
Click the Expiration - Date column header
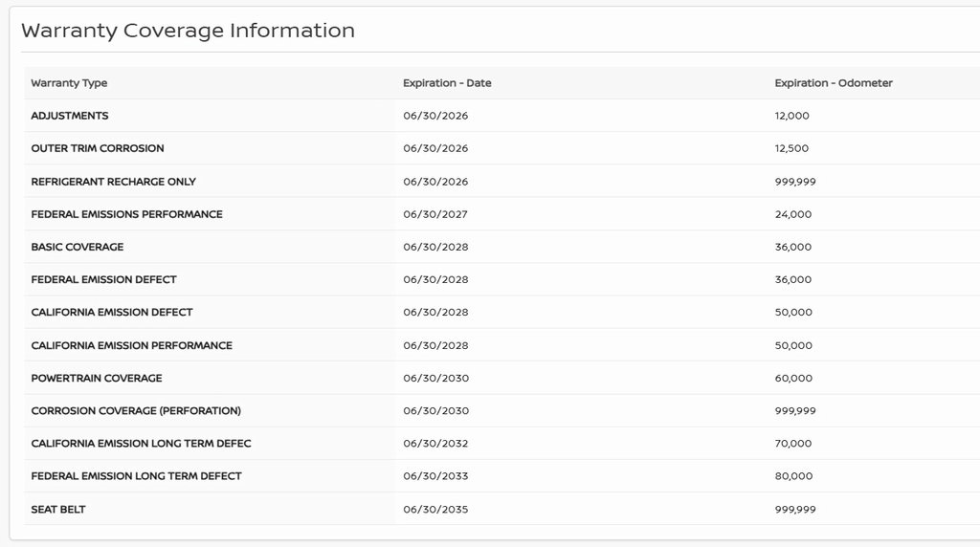447,83
